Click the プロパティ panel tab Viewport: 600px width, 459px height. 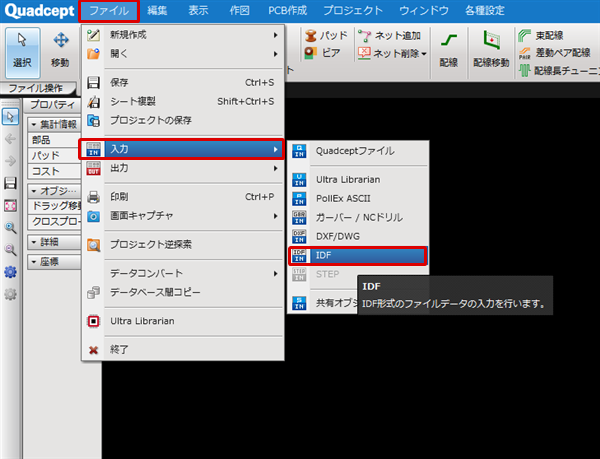coord(52,105)
